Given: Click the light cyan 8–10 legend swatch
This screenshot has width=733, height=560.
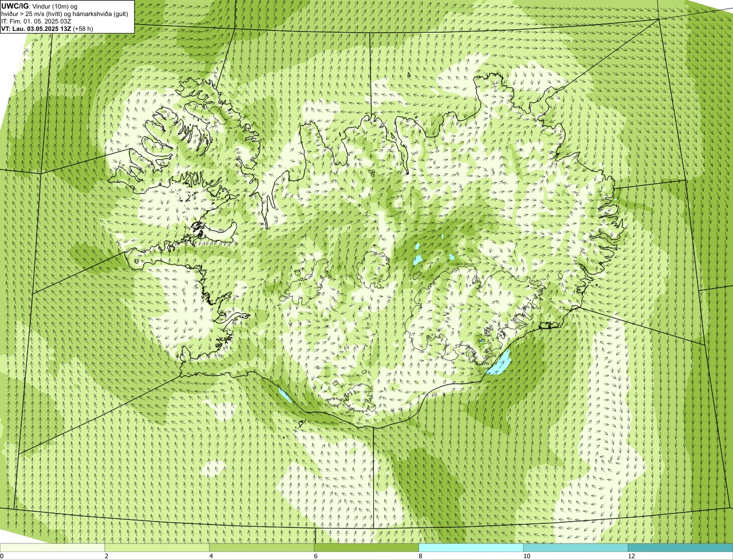Looking at the screenshot, I should (x=472, y=548).
